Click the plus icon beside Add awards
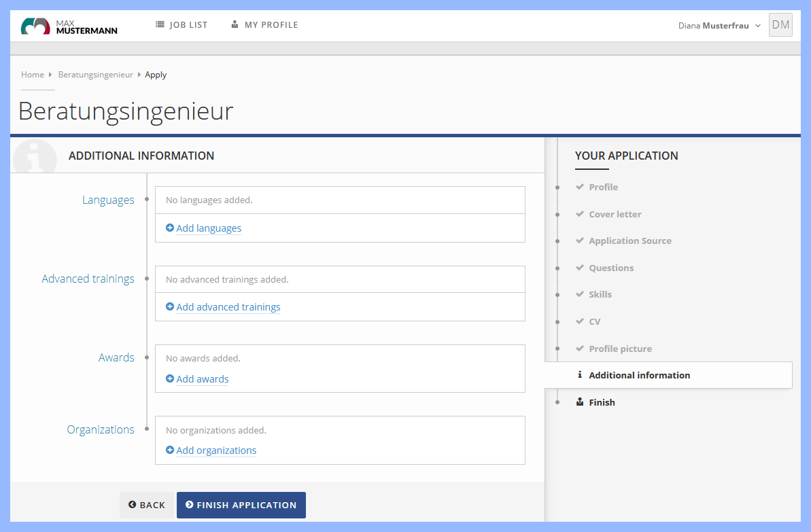 click(x=169, y=378)
